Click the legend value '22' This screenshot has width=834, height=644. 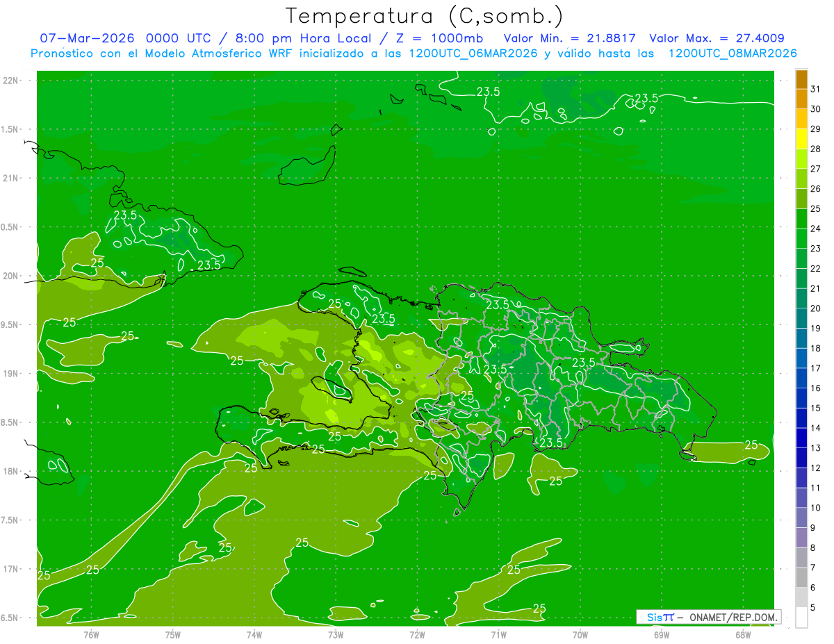tap(815, 269)
